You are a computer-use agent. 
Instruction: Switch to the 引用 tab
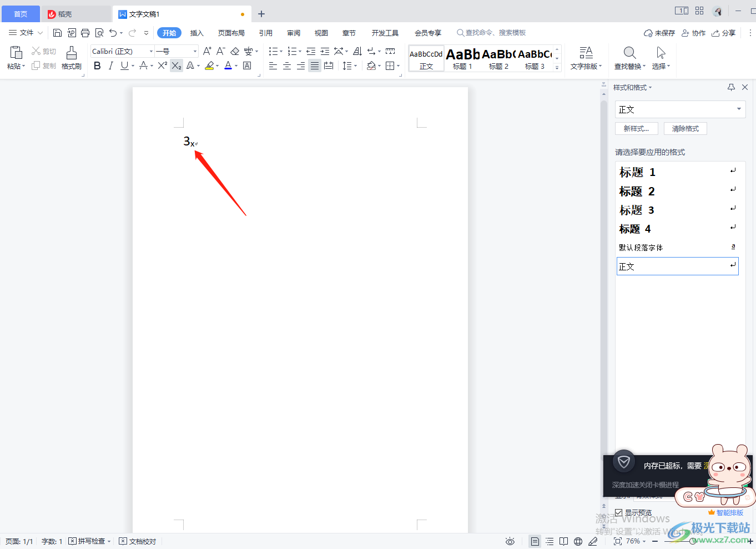(266, 33)
